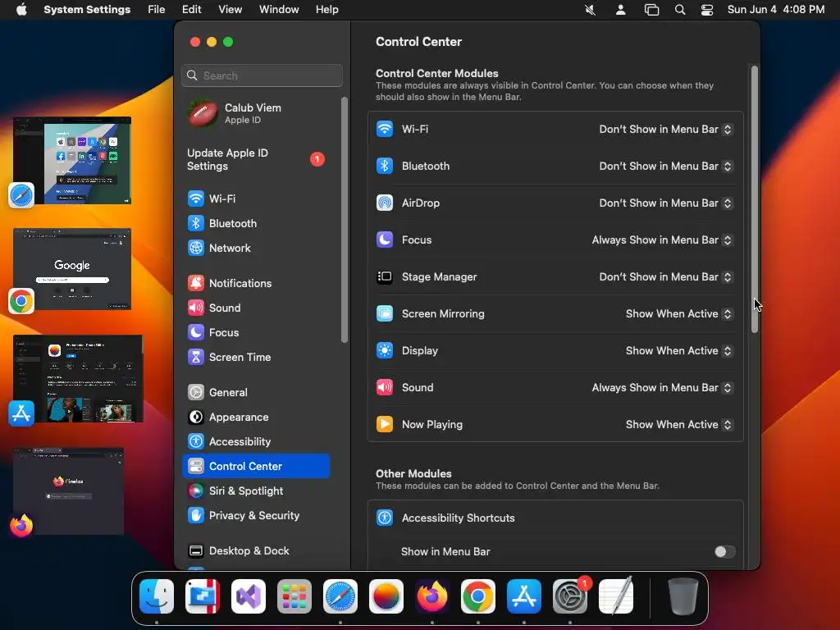Open Sound module Always Show dropdown
Screen dimensions: 840x630
(662, 388)
